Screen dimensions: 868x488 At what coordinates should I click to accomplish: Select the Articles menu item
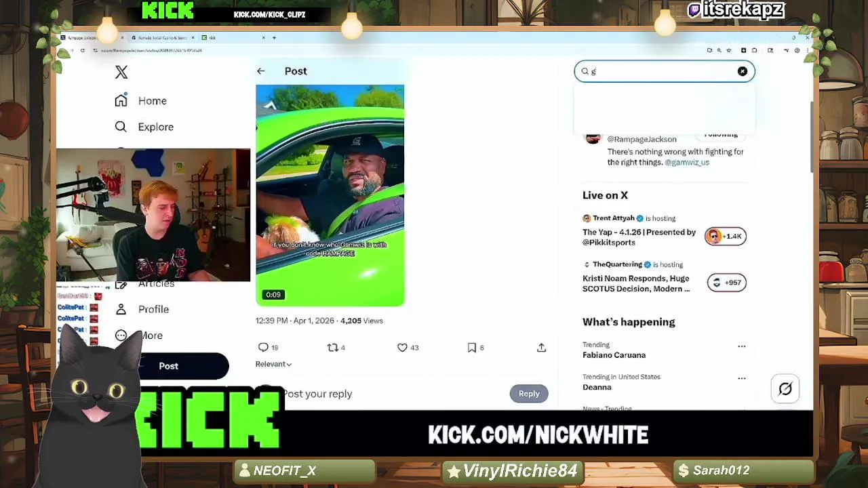157,285
